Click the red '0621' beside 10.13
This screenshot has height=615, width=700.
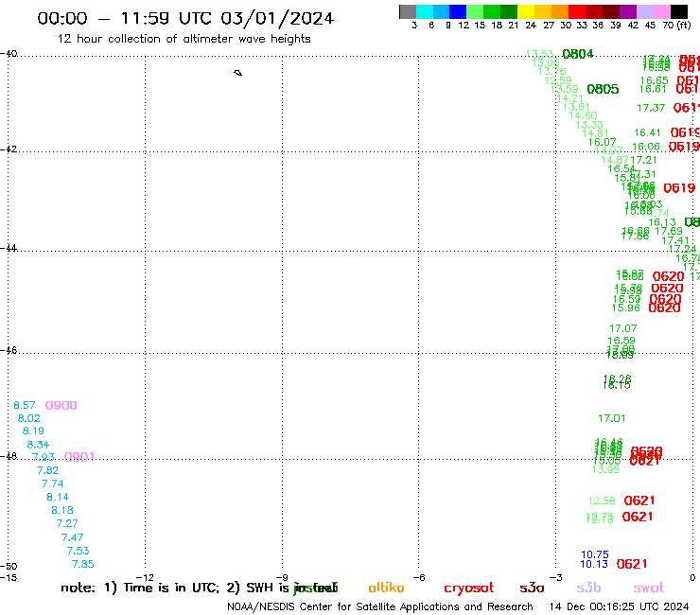click(x=632, y=564)
